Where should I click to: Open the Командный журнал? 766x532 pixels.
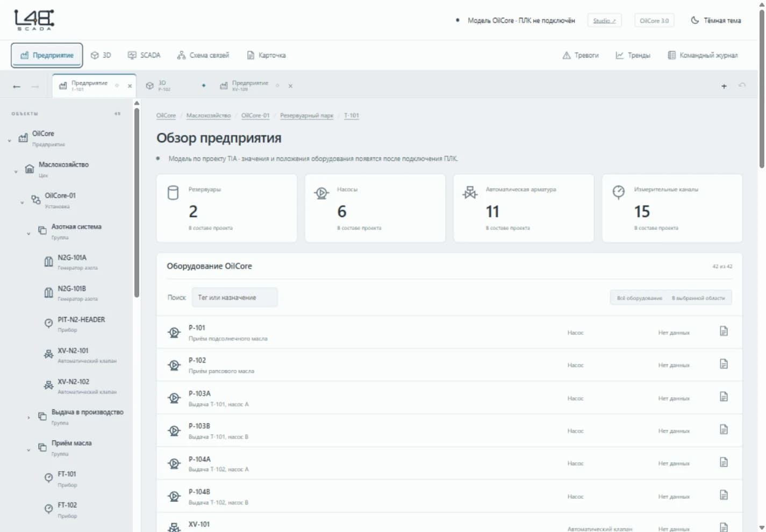click(x=703, y=55)
